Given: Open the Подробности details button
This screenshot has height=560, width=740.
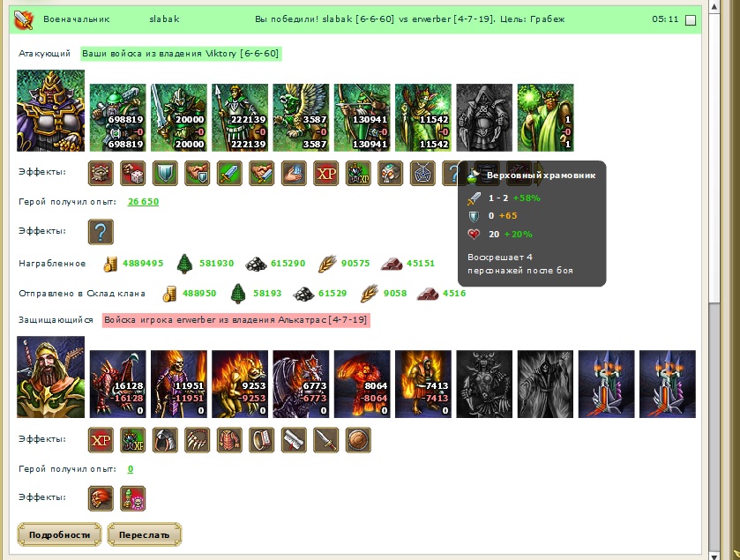Looking at the screenshot, I should (59, 534).
